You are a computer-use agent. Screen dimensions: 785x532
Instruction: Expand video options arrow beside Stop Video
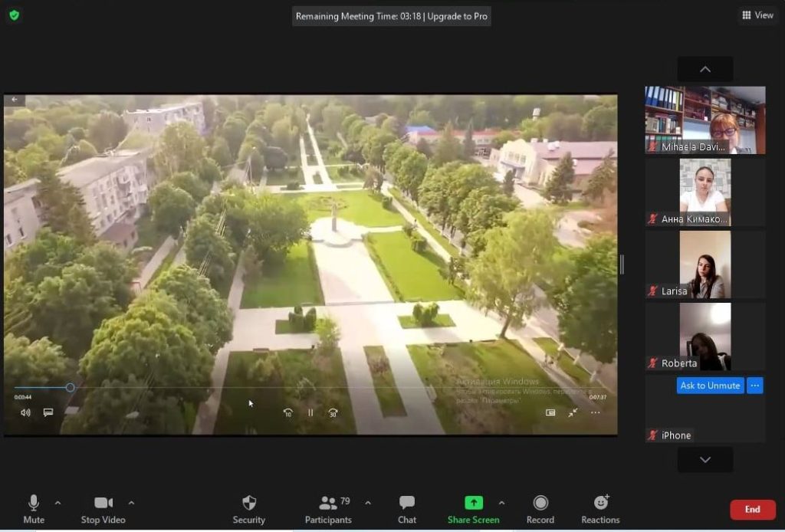(131, 502)
